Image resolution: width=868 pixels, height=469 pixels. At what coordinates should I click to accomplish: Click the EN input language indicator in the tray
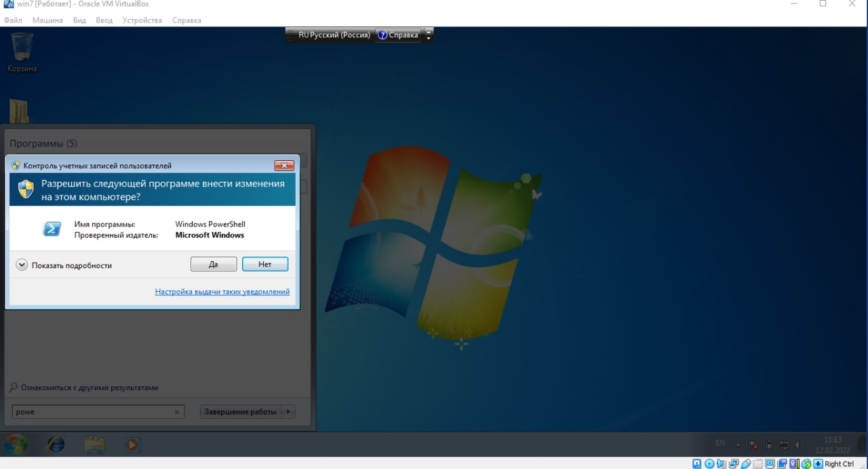pyautogui.click(x=720, y=443)
